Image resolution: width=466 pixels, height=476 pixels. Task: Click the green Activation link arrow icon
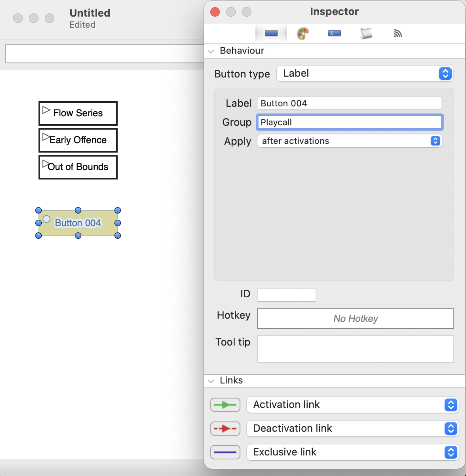click(x=225, y=405)
